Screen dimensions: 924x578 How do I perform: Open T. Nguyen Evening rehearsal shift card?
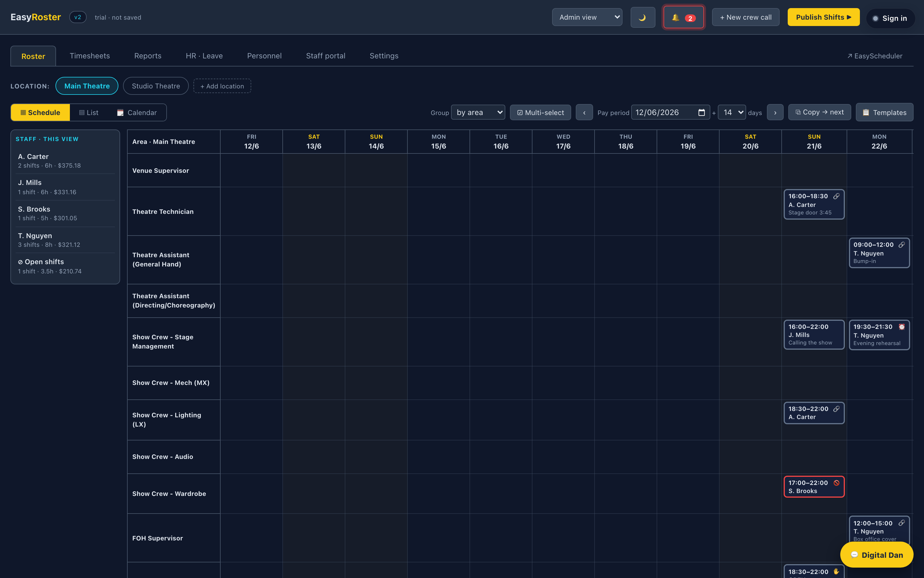(x=879, y=334)
